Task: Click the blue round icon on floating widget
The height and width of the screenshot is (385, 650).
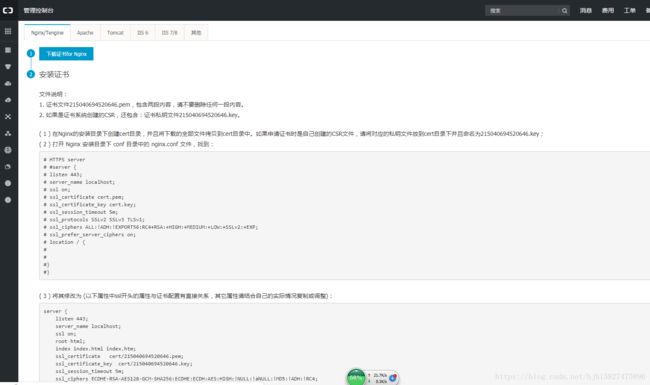Action: click(393, 378)
